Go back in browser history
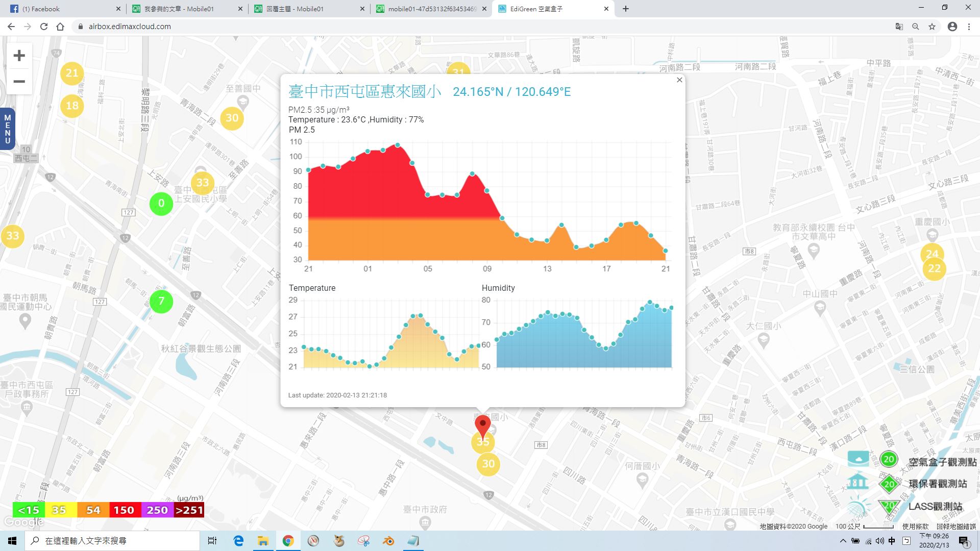Viewport: 980px width, 551px height. [11, 27]
